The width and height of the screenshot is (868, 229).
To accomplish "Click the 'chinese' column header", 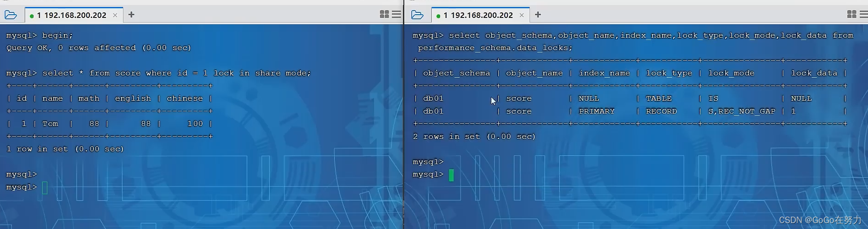I will coord(185,98).
